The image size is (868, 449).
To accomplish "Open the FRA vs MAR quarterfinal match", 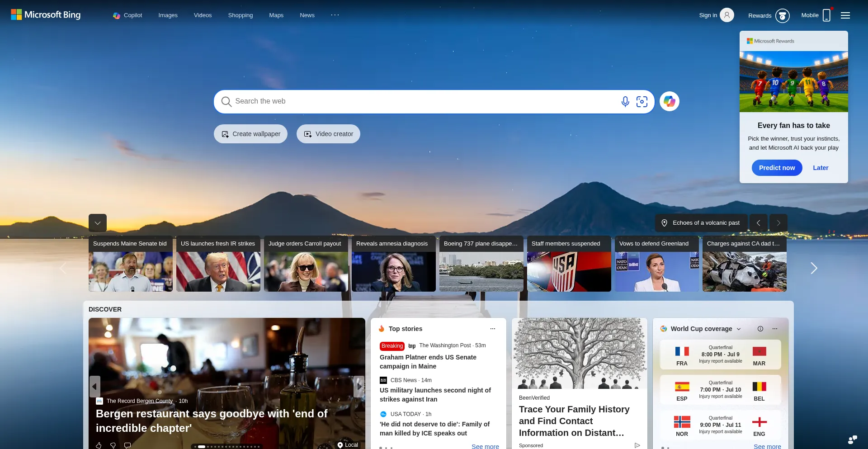I will point(721,355).
